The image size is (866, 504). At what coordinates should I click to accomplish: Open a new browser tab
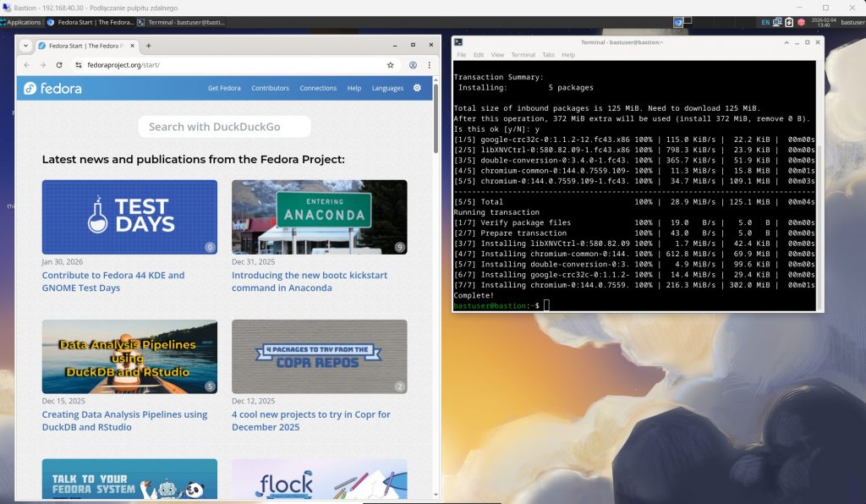pyautogui.click(x=149, y=45)
